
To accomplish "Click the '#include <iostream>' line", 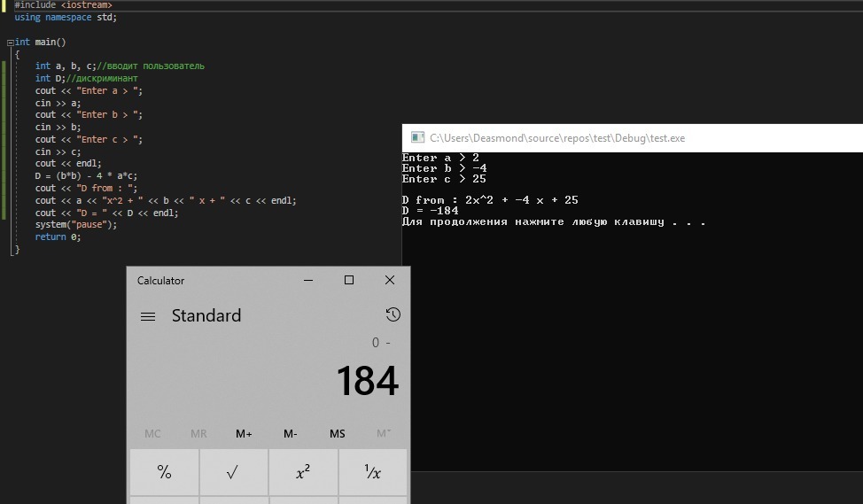I will [63, 5].
